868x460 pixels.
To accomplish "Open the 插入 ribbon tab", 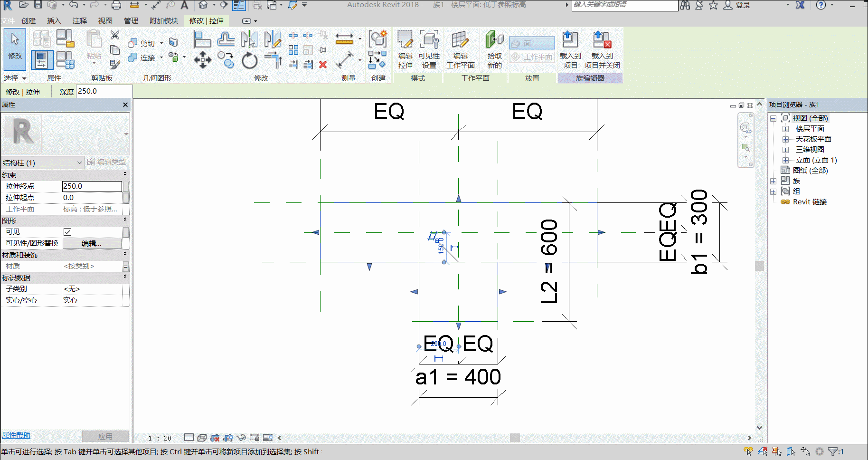I will pyautogui.click(x=54, y=21).
